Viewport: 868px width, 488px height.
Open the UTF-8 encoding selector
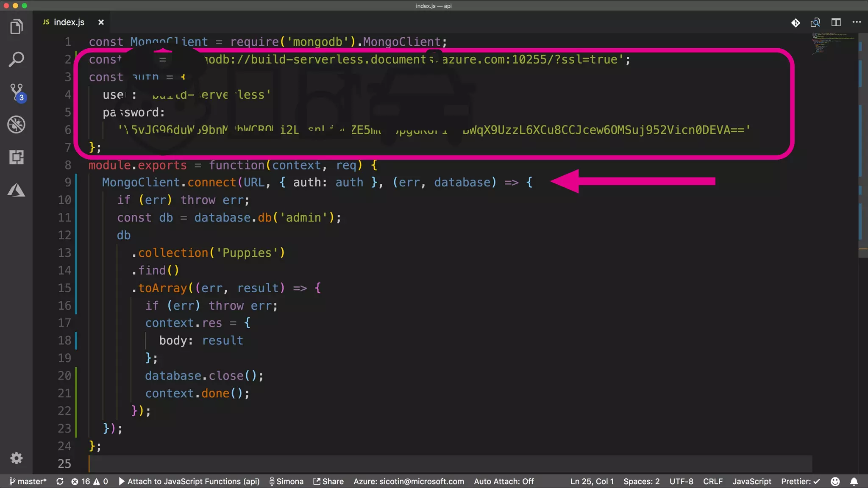[x=681, y=481]
